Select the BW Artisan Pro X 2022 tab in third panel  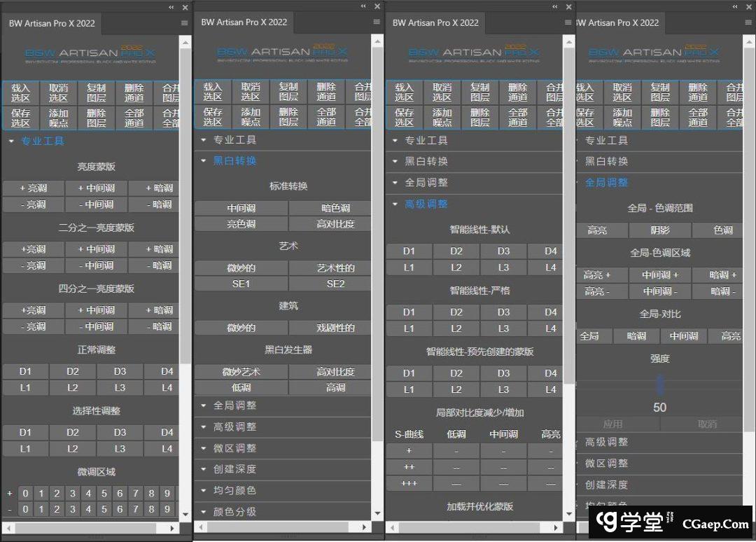tap(435, 22)
